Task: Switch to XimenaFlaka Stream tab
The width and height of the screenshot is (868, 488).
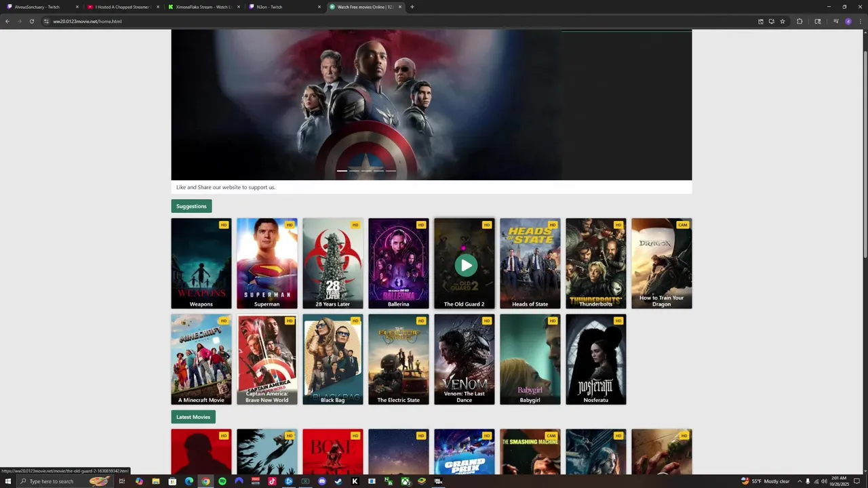Action: click(203, 7)
